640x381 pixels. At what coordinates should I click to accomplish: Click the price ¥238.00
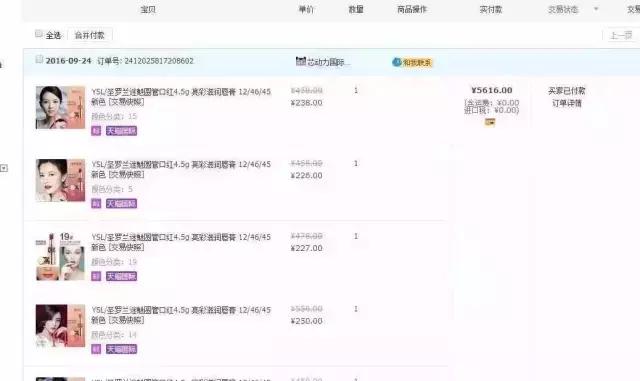(307, 103)
